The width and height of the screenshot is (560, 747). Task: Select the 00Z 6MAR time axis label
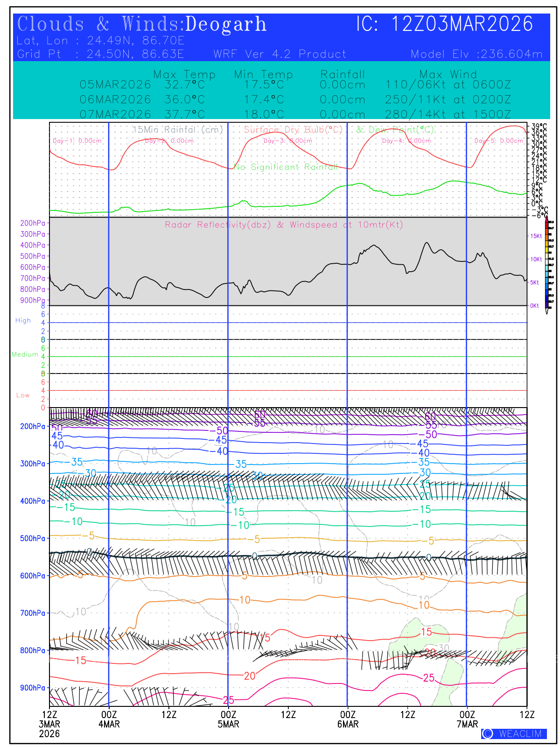pos(348,719)
